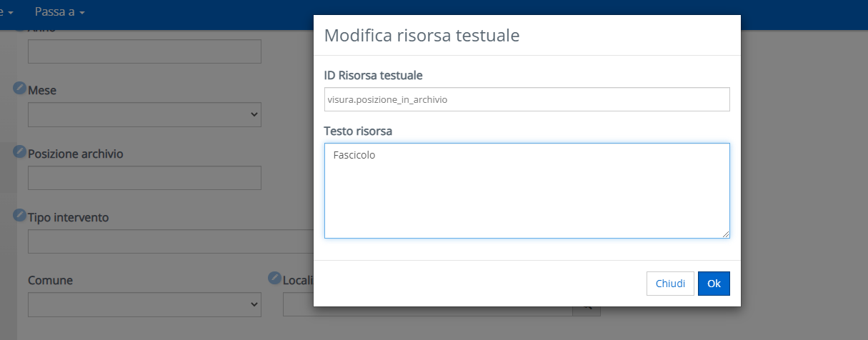Click inside the Testo risorsa text area

527,191
